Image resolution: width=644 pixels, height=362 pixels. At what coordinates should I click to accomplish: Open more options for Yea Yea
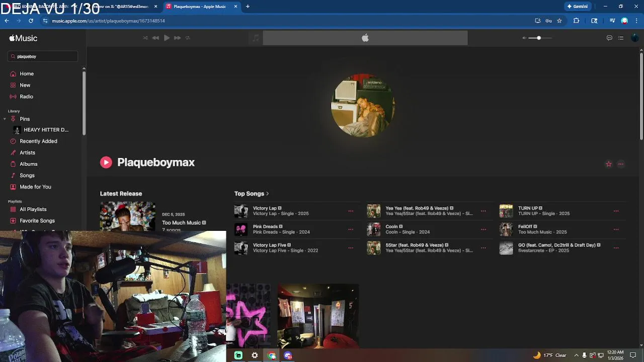click(484, 211)
